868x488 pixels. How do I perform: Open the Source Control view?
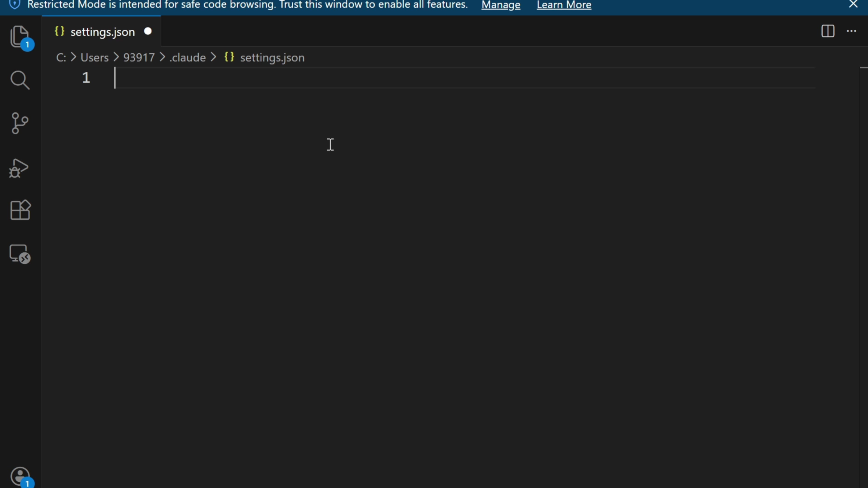19,123
